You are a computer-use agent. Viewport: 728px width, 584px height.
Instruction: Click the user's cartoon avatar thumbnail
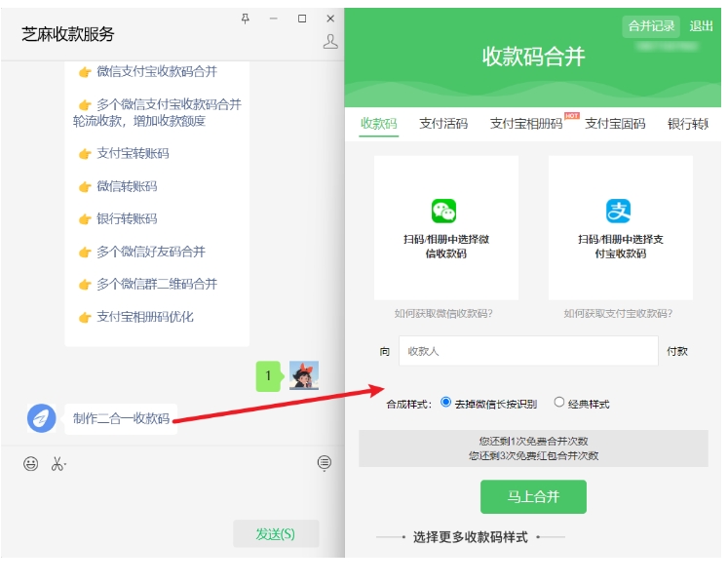click(x=304, y=375)
